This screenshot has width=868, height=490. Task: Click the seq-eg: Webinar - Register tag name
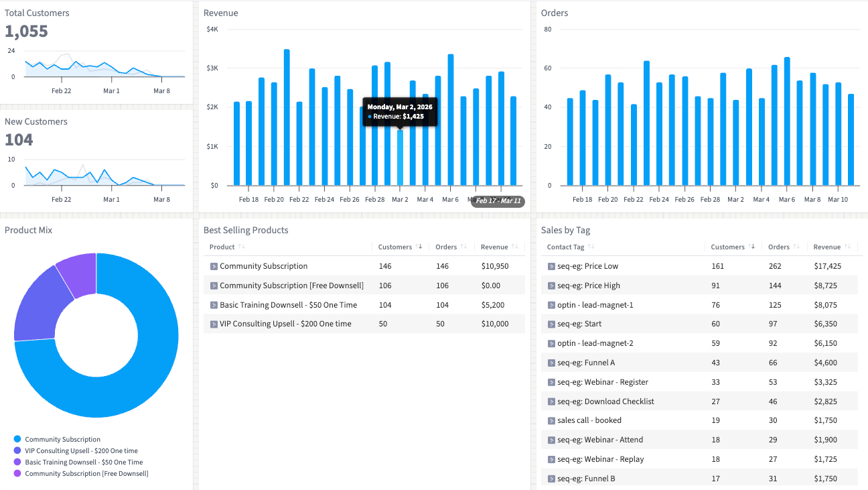pyautogui.click(x=603, y=382)
